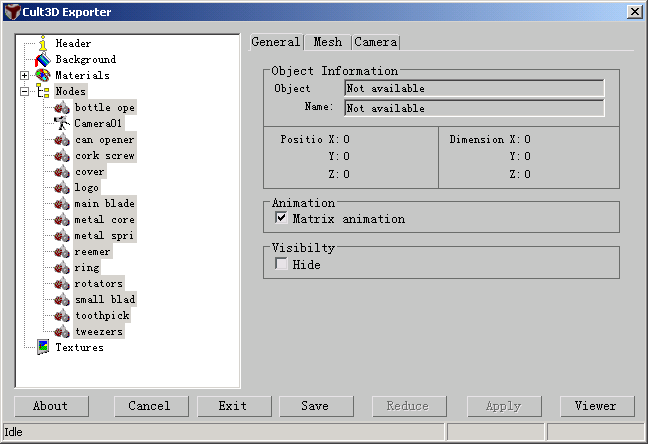Click the Exit button

point(234,406)
